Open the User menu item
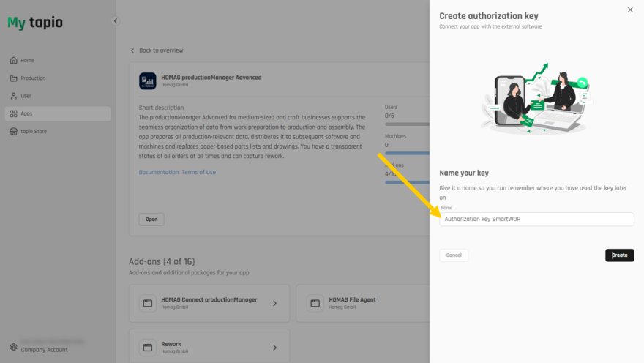644x363 pixels. click(58, 96)
